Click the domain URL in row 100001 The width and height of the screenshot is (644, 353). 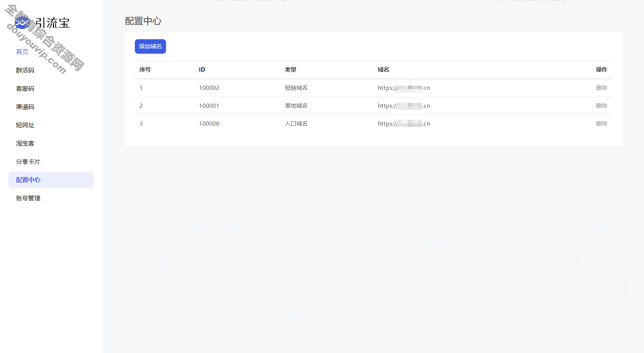pos(404,106)
